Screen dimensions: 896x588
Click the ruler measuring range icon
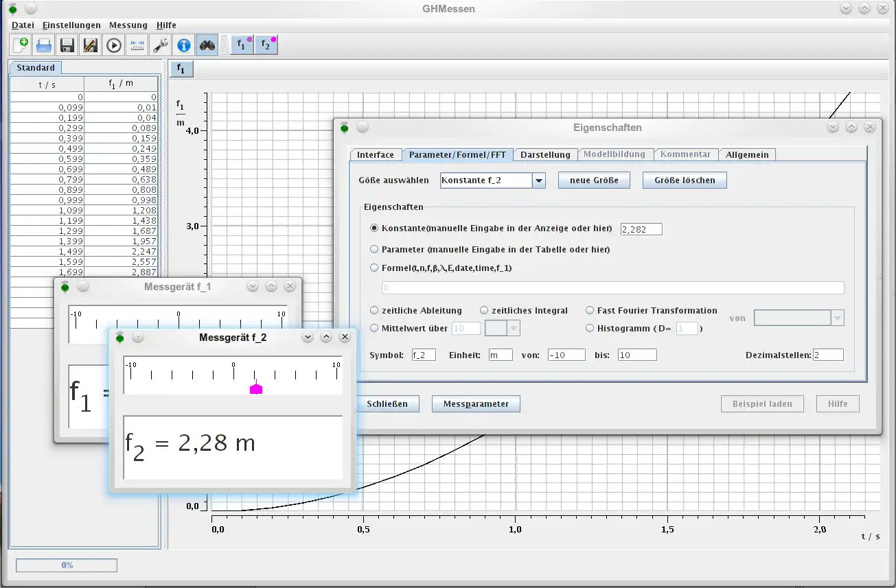click(137, 45)
